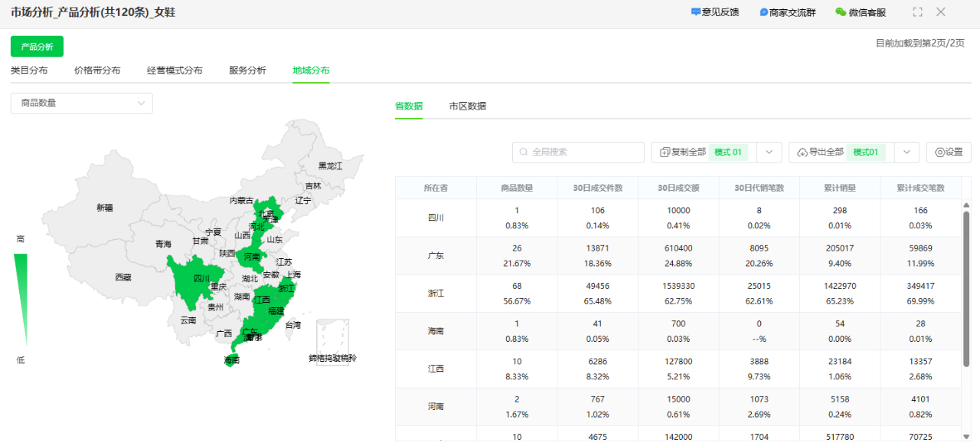Contact 微信客服 support
The width and height of the screenshot is (980, 443).
click(861, 12)
